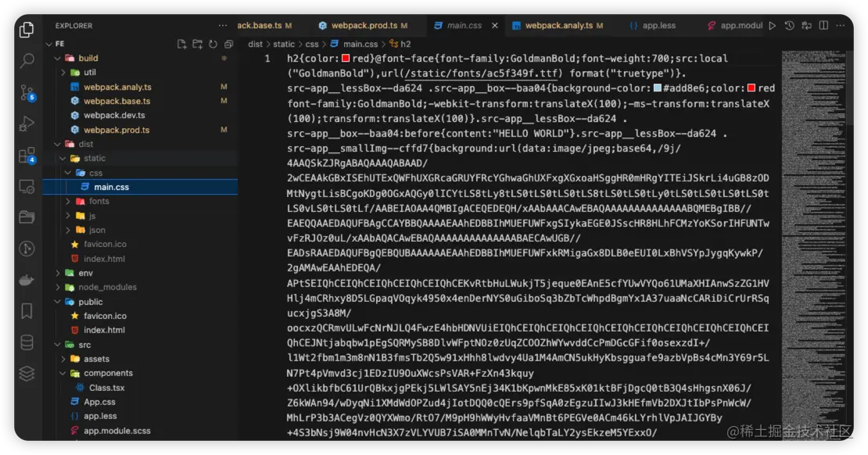Viewport: 868px width, 455px height.
Task: Open red color swatch after h2{color:
Action: point(346,58)
